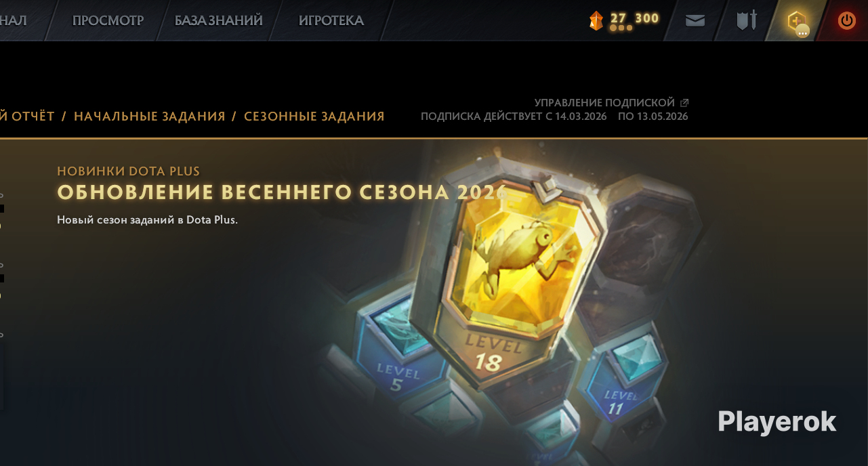Click the ОБНОВЛЕНИЕ ВЕСЕННЕГО СЕЗОНА 2026 headline
Screen dimensions: 868x466
(x=281, y=192)
